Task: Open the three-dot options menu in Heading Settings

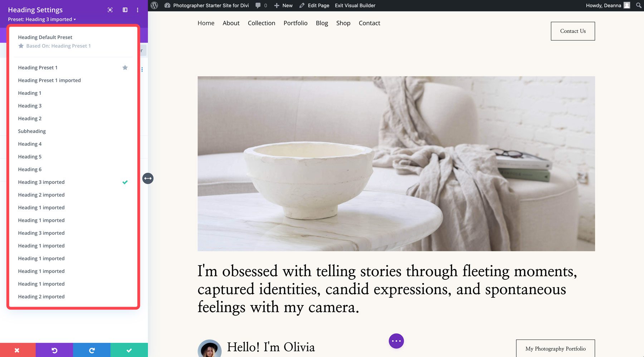Action: click(137, 10)
